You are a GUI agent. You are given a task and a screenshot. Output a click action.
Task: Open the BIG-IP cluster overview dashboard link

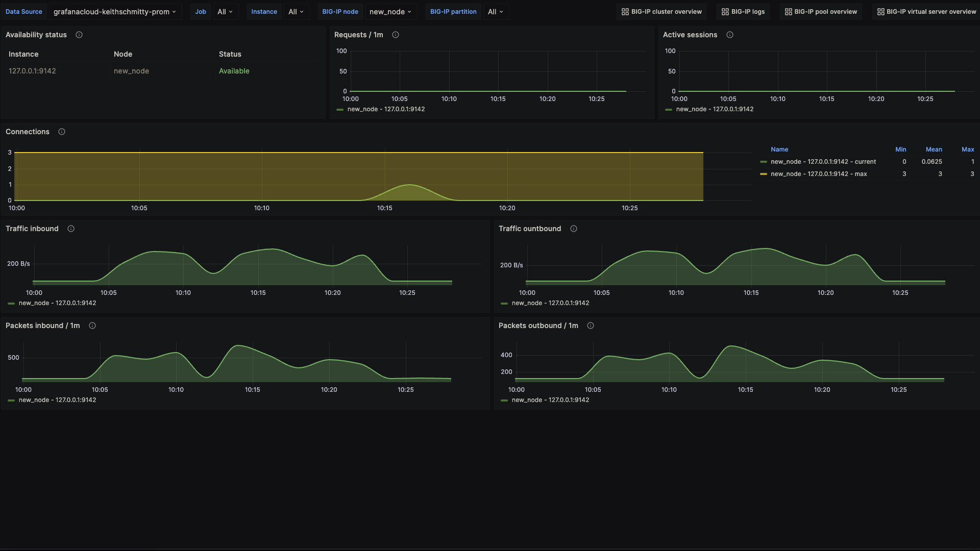pyautogui.click(x=661, y=11)
